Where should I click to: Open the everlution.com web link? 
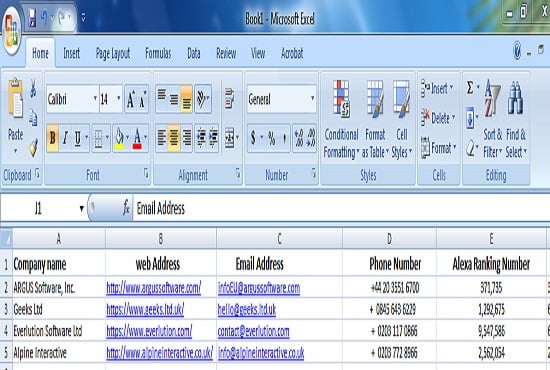click(149, 331)
